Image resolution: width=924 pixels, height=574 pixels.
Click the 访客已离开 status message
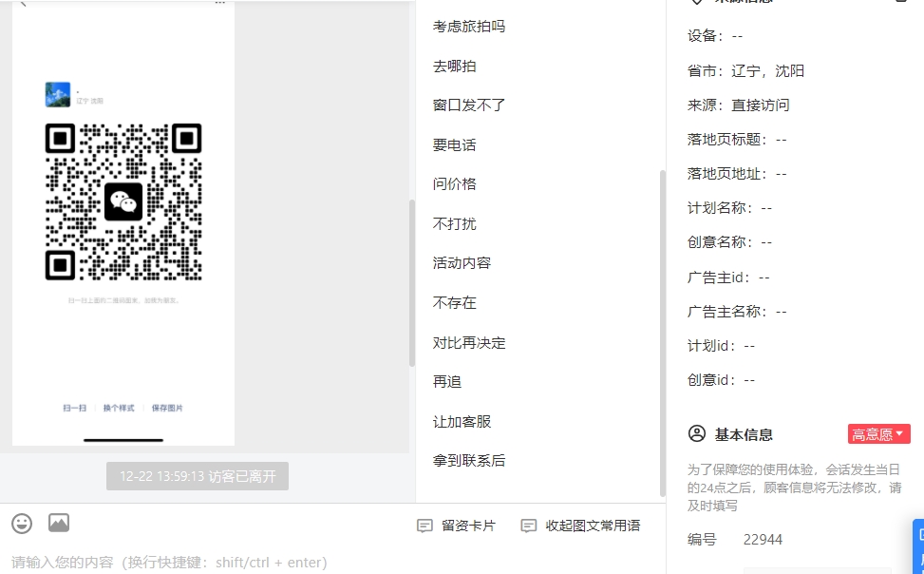click(198, 476)
